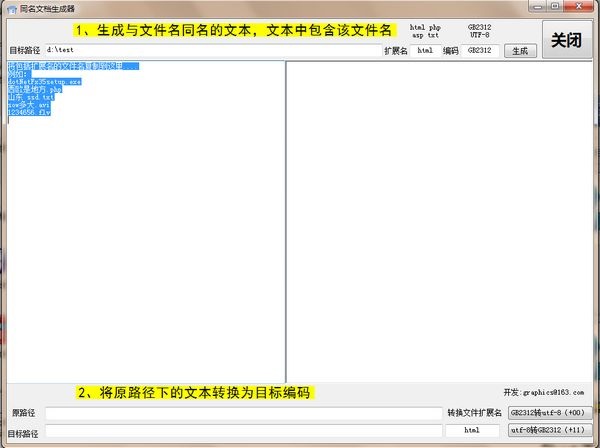Viewport: 600px width, 448px height.
Task: Click the yellow heading 1、生成与文件名同名的文本
Action: [x=235, y=30]
